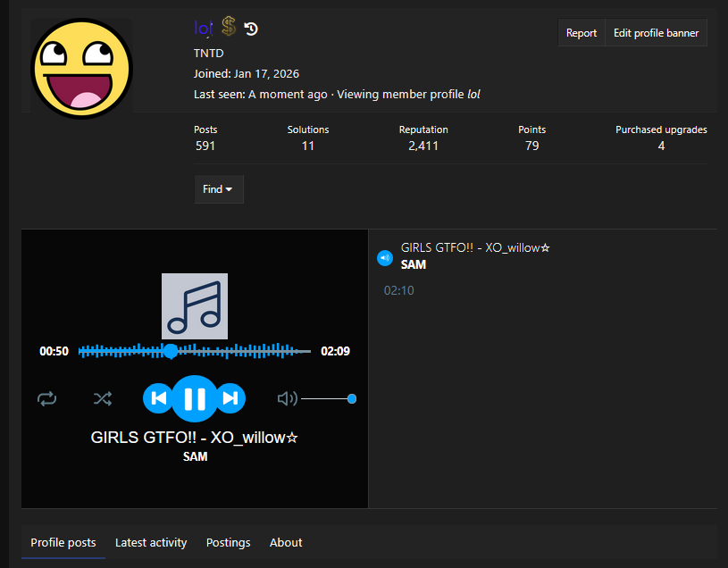Click Edit profile banner button
The height and width of the screenshot is (568, 728).
[656, 33]
